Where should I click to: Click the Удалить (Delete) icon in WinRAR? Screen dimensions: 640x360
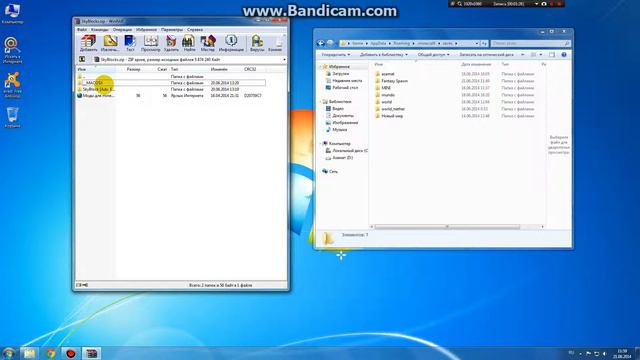[171, 43]
